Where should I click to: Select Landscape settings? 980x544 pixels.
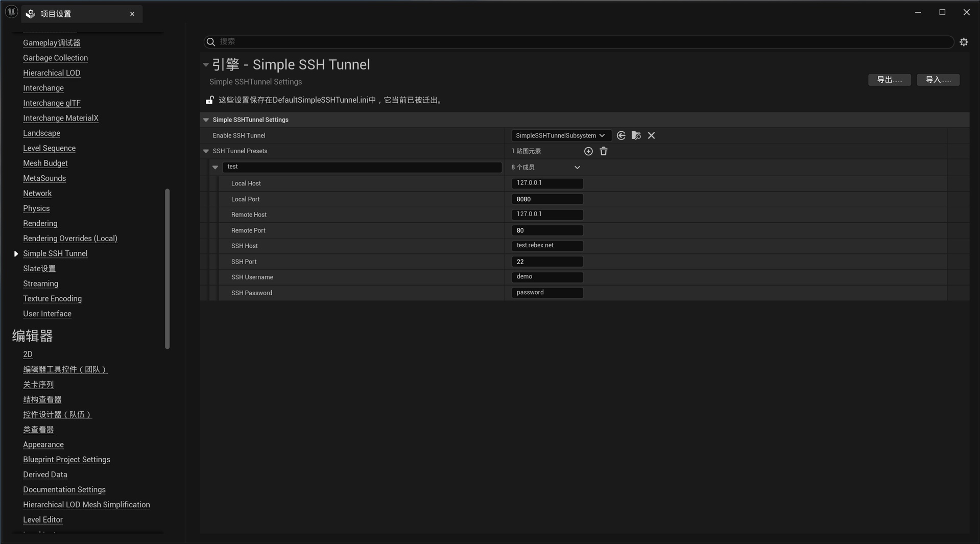(x=41, y=133)
